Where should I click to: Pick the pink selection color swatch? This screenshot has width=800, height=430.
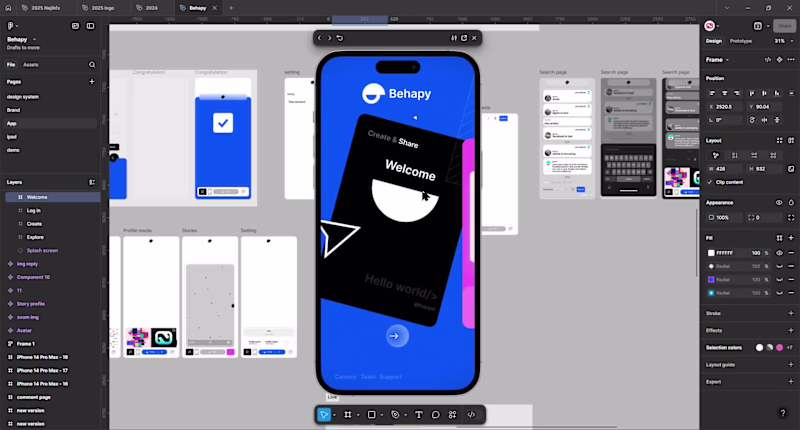780,347
